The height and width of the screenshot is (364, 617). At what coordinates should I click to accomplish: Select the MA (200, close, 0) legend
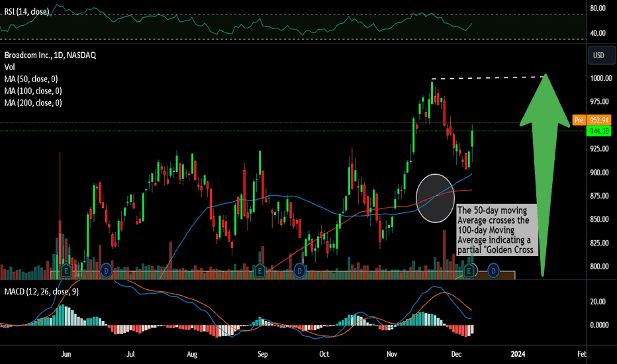pyautogui.click(x=33, y=103)
